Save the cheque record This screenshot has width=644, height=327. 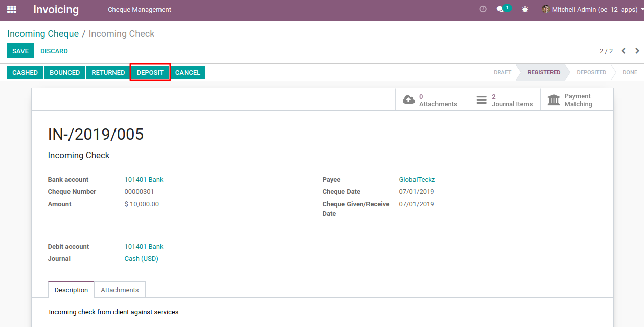click(20, 51)
